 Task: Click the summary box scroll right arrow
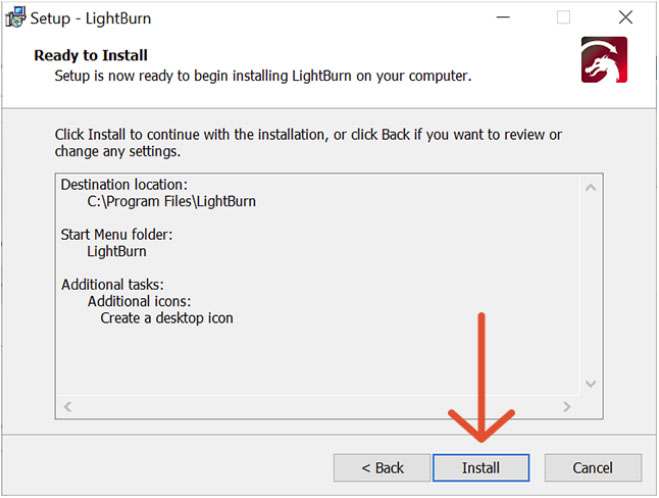(x=567, y=406)
